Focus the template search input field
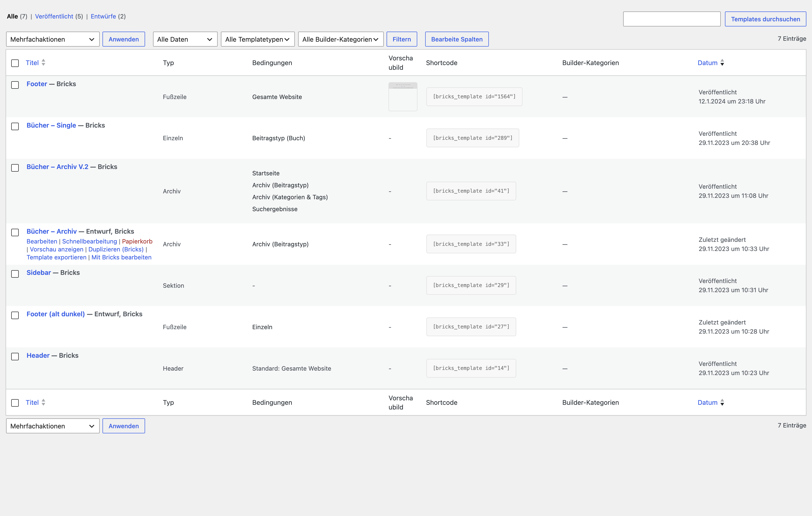 pos(672,19)
